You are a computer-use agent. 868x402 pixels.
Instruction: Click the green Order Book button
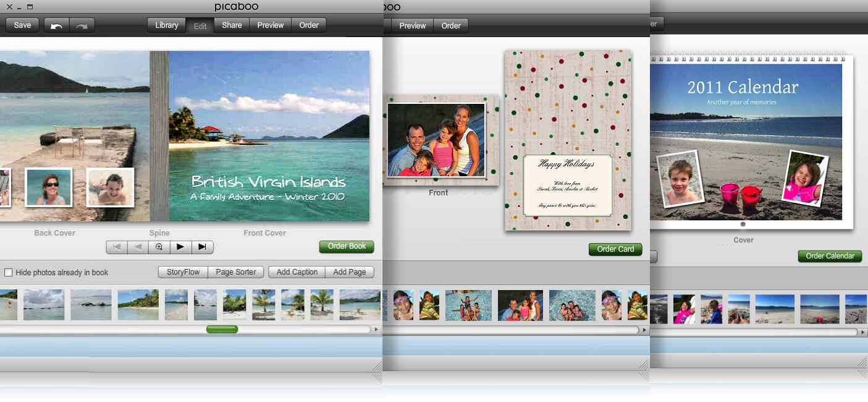[347, 246]
